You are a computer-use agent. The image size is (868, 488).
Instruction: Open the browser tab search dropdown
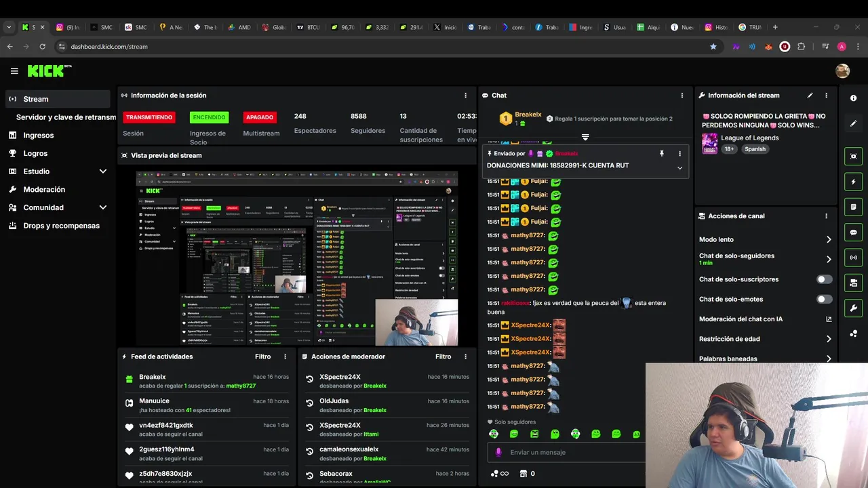point(9,27)
